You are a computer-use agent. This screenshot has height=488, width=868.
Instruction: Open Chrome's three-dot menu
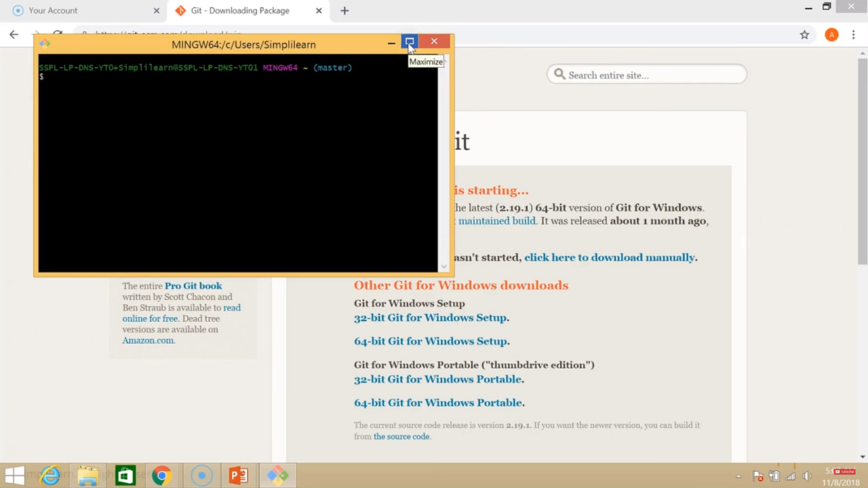pos(853,35)
